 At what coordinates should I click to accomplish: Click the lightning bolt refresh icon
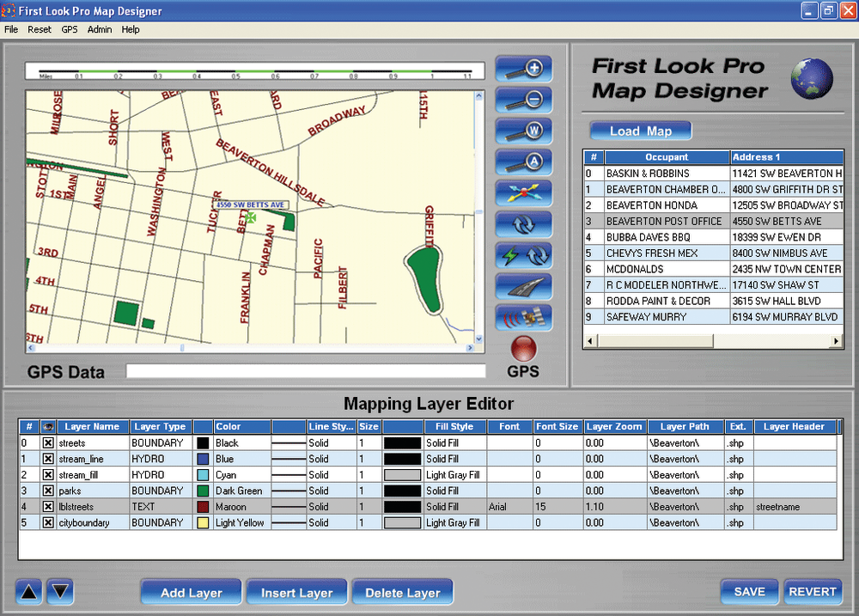click(x=523, y=256)
